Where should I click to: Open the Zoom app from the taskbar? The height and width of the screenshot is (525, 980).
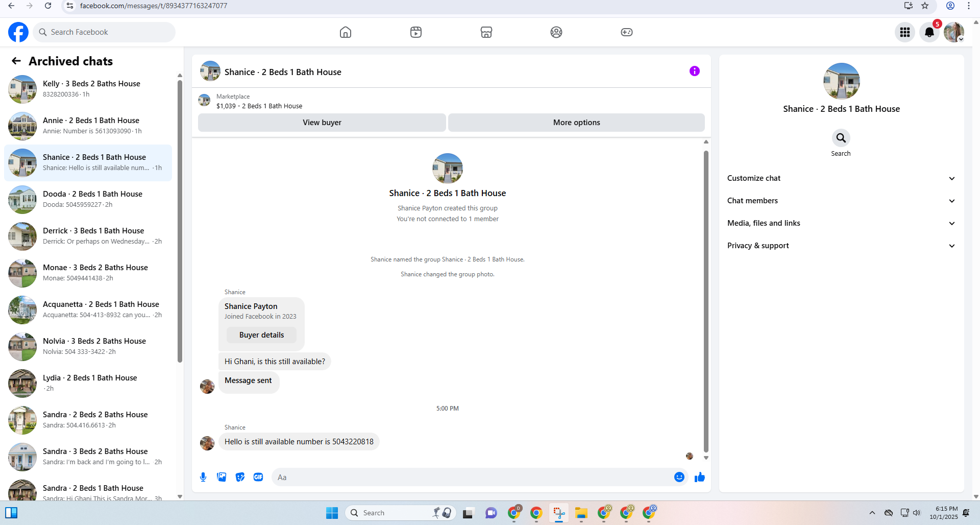click(491, 513)
